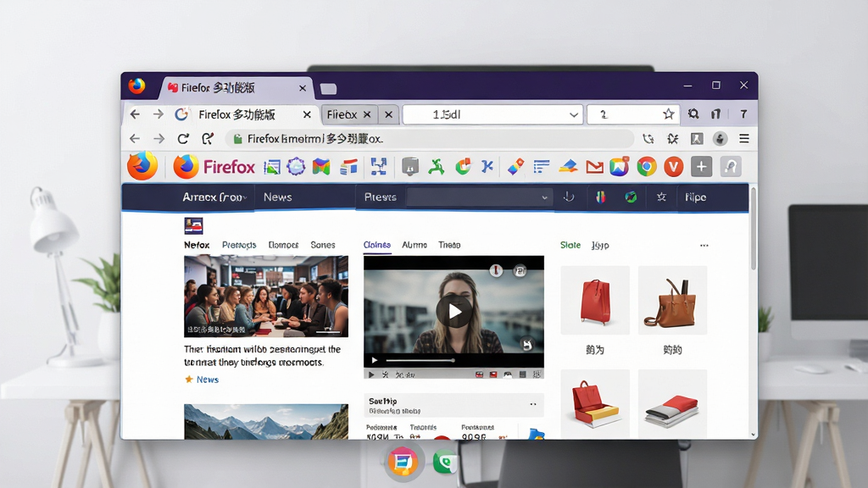Open the purple gear bookmark icon
This screenshot has height=488, width=868.
point(296,167)
